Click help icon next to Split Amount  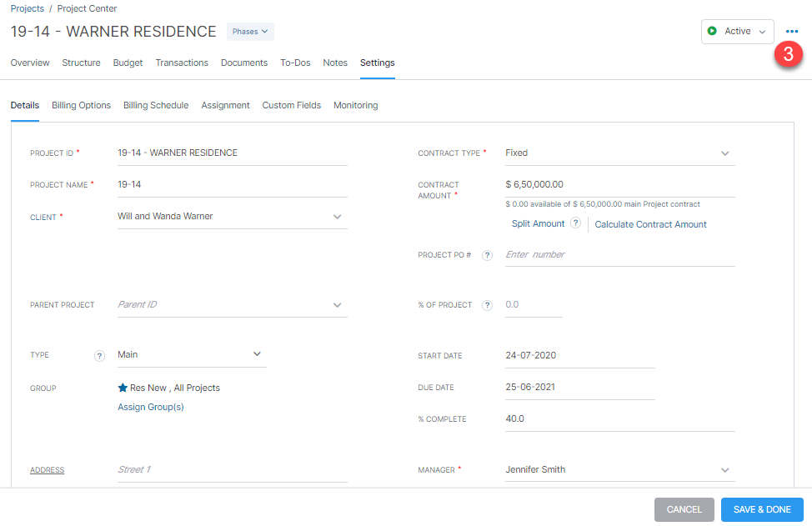[x=575, y=223]
